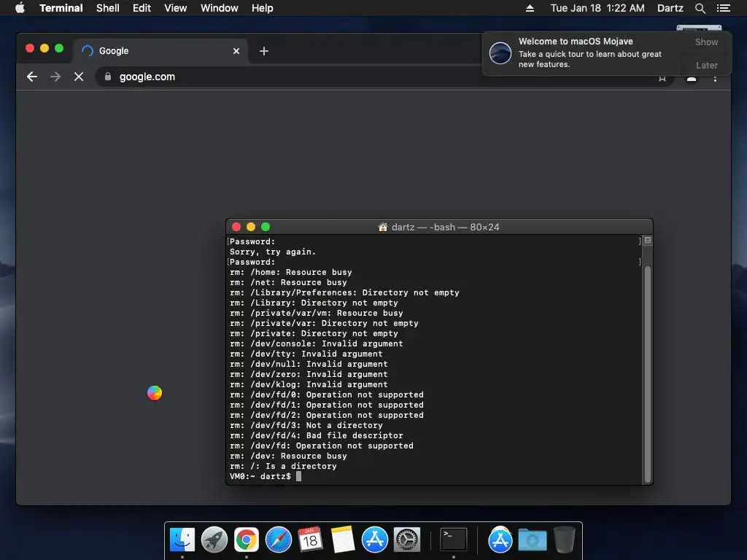Viewport: 747px width, 560px height.
Task: Click the lock icon in address bar
Action: pos(108,77)
